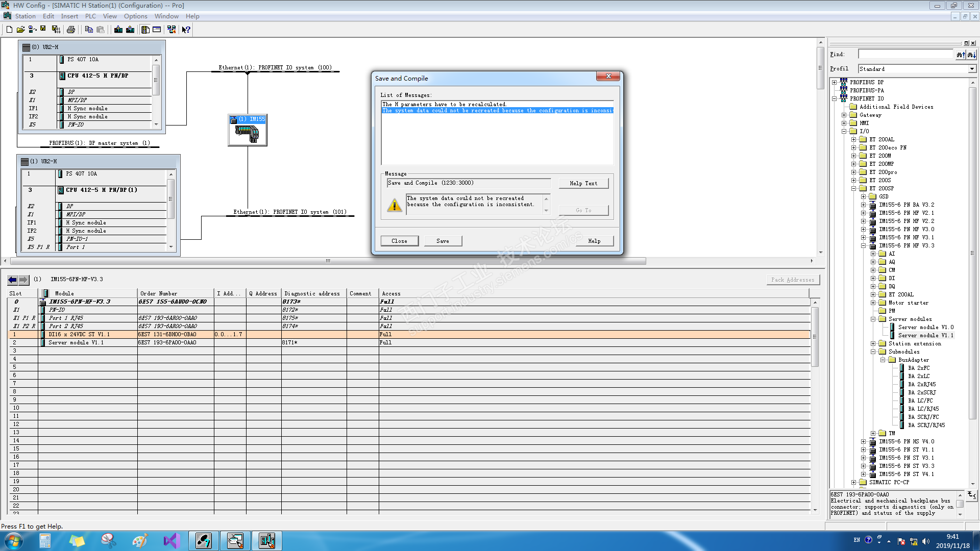Open the Options menu
The width and height of the screenshot is (980, 551).
[135, 16]
